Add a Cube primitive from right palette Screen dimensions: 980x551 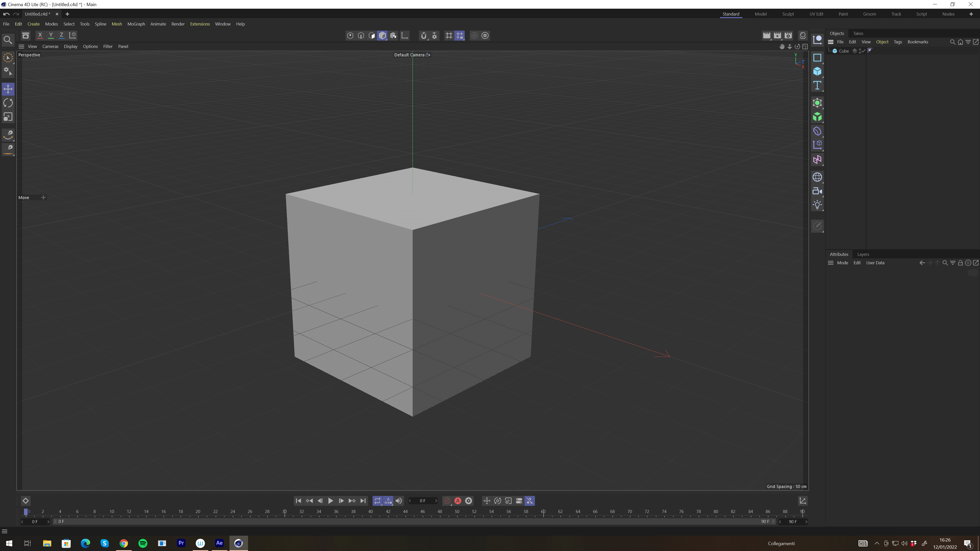pos(817,71)
